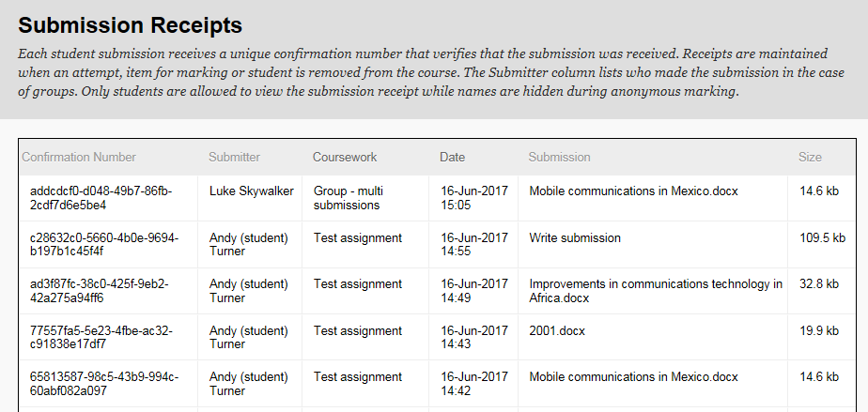The image size is (868, 412).
Task: Sort by the Size column header
Action: pos(810,157)
